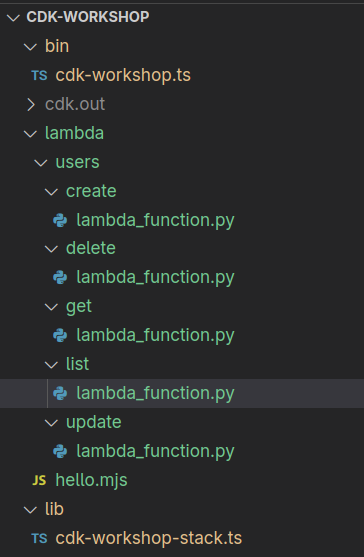The height and width of the screenshot is (557, 364).
Task: Collapse the lambda folder
Action: tap(30, 134)
